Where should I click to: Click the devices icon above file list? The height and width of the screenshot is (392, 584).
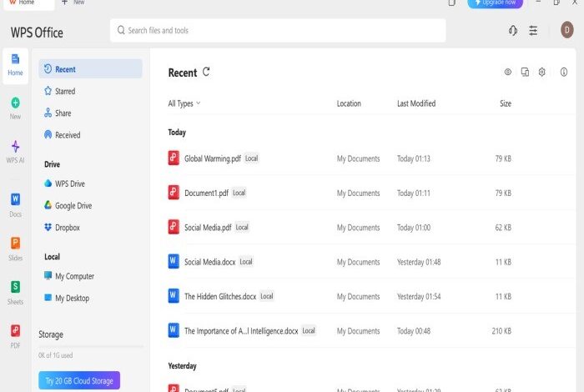(525, 72)
